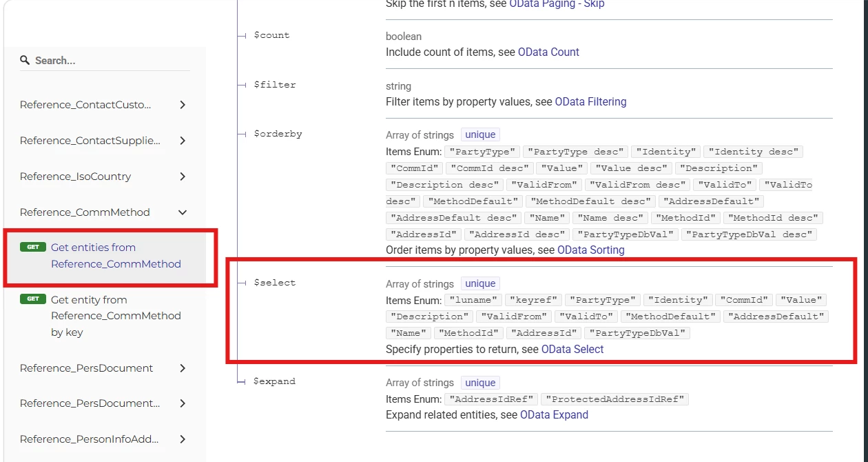Collapse Reference_CommMethod section chevron

coord(183,212)
